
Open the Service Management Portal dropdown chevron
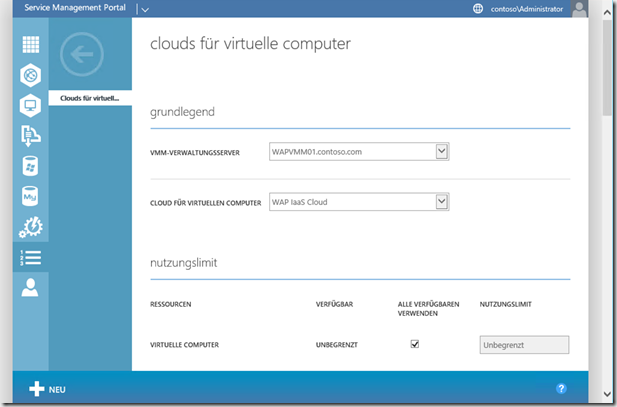[x=144, y=9]
